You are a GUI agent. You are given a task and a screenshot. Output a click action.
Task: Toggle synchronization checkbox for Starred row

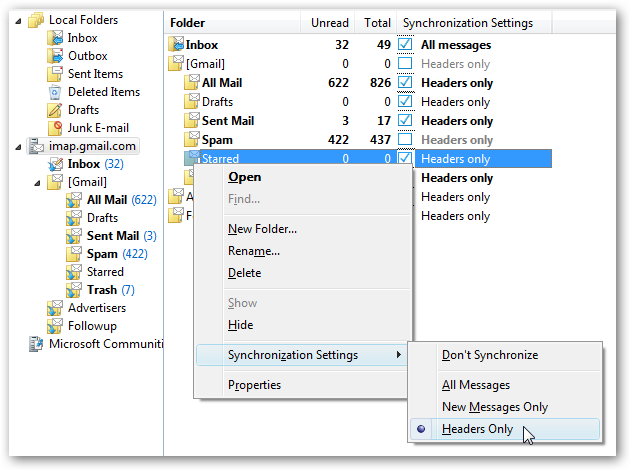pyautogui.click(x=405, y=158)
